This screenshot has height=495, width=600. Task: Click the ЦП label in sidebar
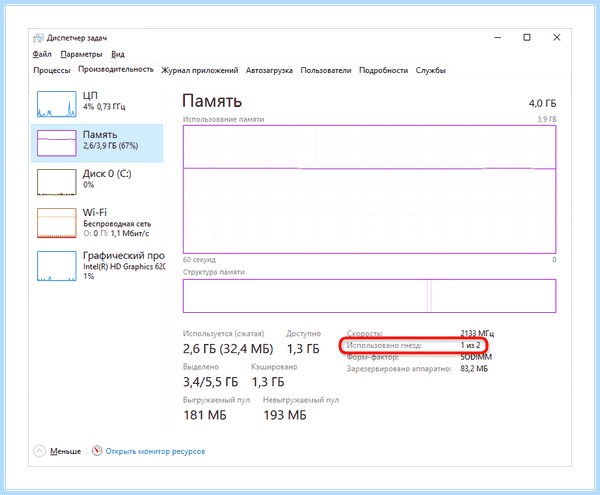coord(90,95)
